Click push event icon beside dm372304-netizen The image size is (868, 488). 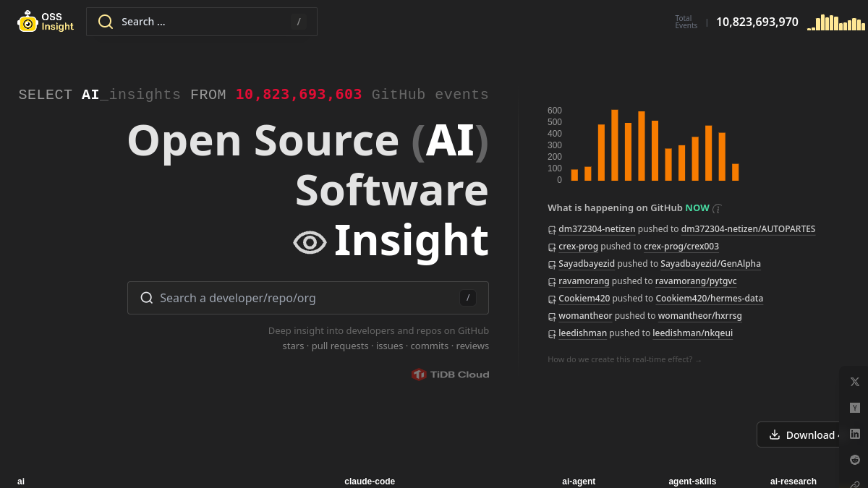pos(552,230)
